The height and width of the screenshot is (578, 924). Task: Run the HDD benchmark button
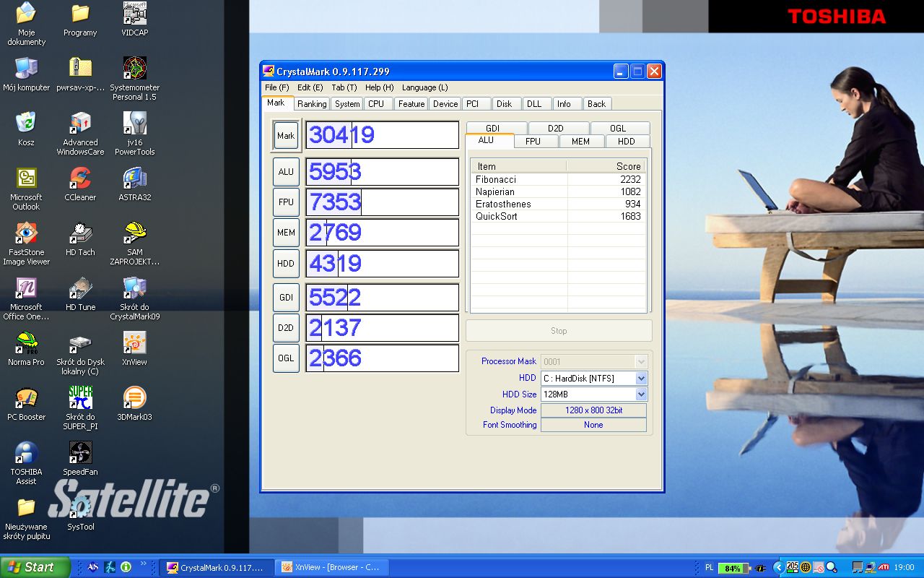pos(286,264)
